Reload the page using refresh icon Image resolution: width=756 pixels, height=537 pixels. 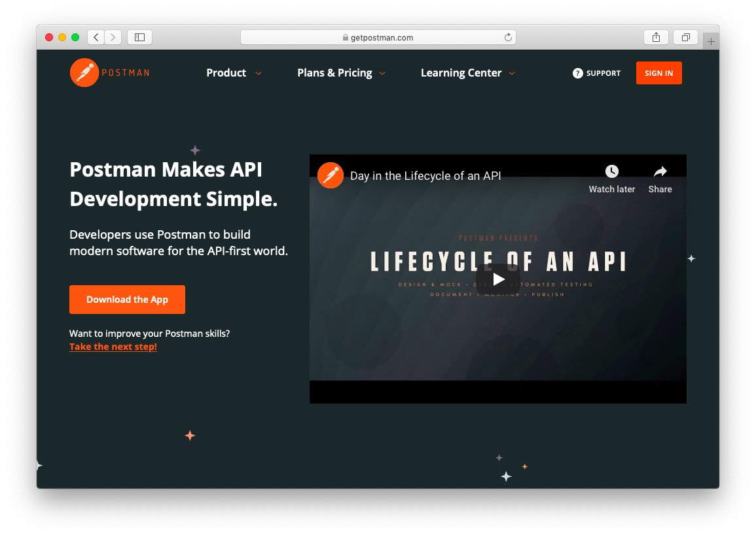[508, 37]
